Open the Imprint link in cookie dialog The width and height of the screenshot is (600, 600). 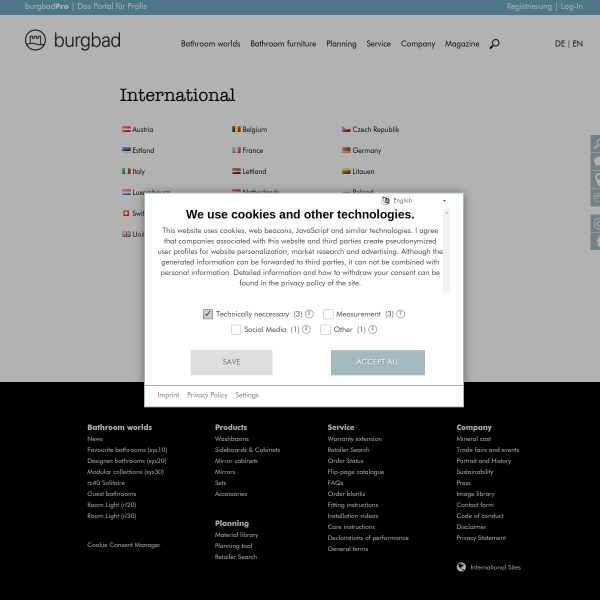click(x=168, y=395)
